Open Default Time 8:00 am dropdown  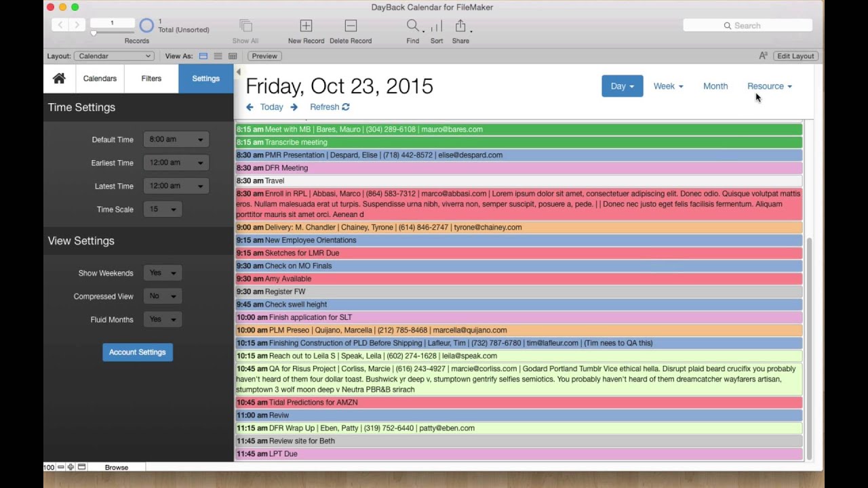176,140
